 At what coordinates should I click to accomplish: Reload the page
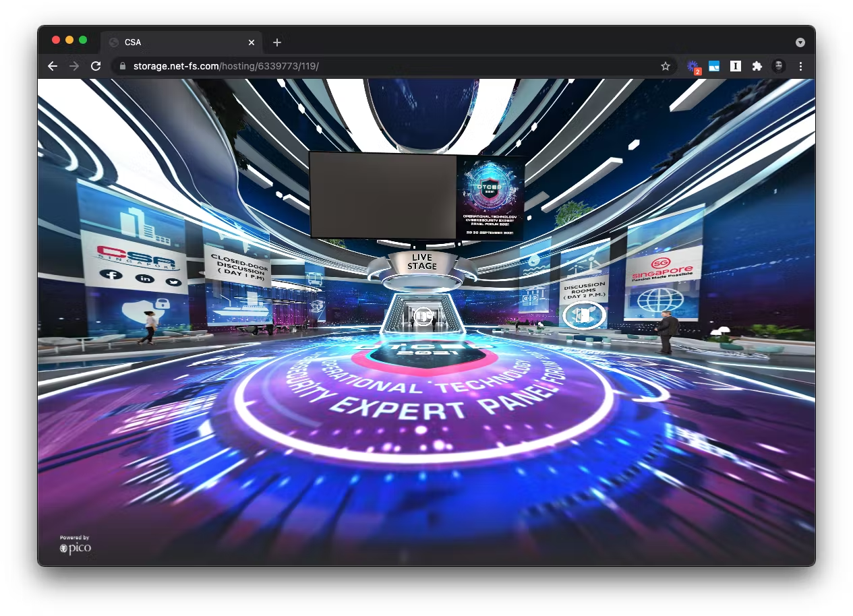point(96,66)
